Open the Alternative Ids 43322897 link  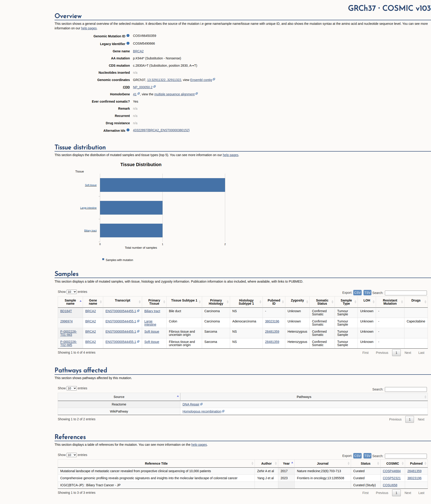pos(161,130)
